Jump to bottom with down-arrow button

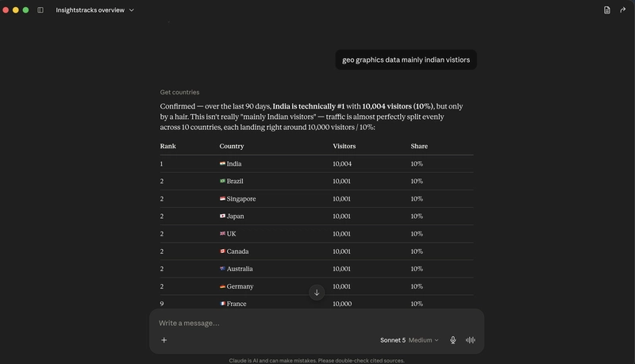[317, 293]
